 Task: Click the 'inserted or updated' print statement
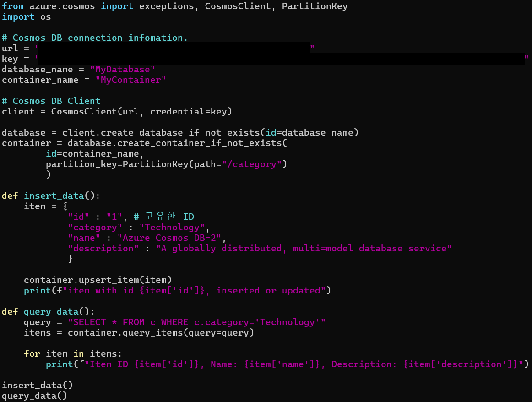click(x=178, y=290)
